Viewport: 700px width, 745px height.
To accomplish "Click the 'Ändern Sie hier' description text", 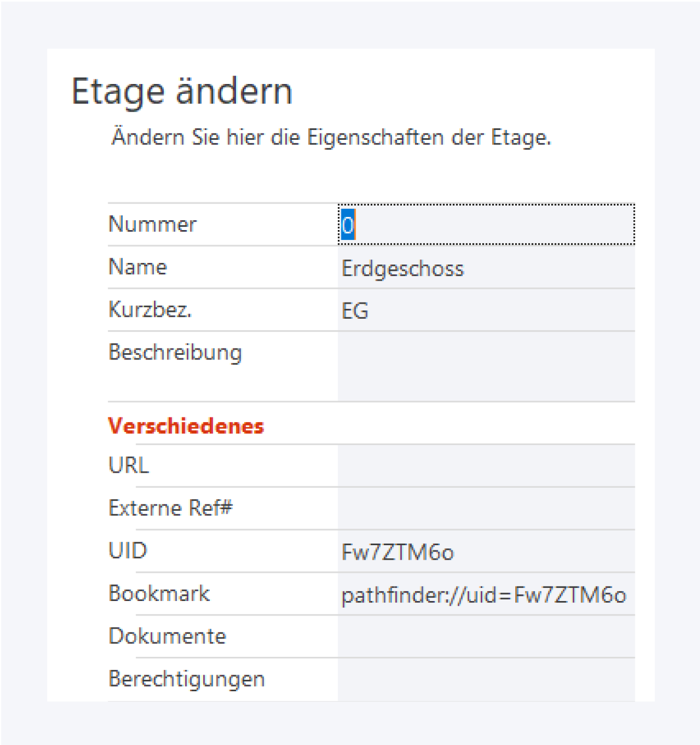I will pyautogui.click(x=331, y=138).
